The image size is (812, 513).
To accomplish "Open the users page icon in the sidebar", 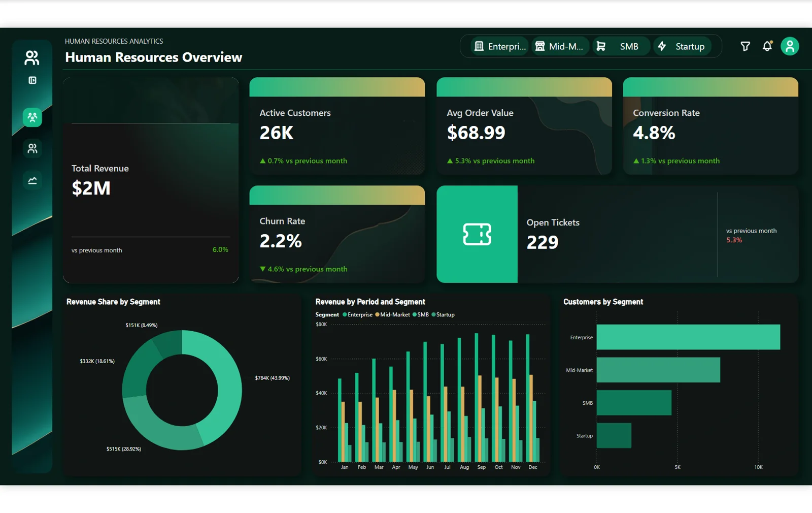I will pyautogui.click(x=32, y=148).
